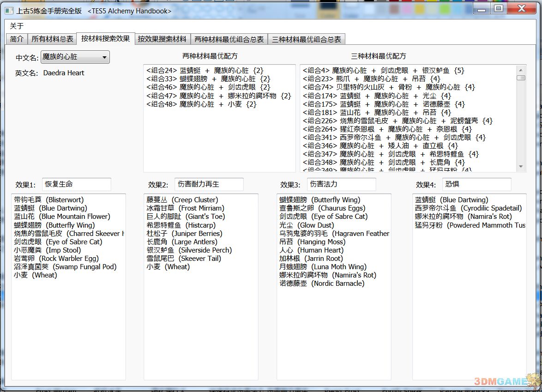Choose 加林根 (Jarrin Root)
This screenshot has height=392, width=542.
pos(311,258)
